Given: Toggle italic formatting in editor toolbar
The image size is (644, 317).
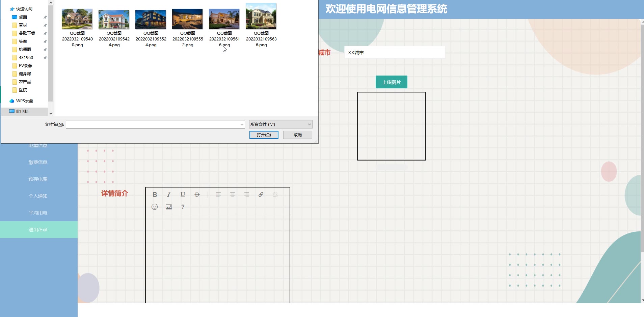Looking at the screenshot, I should point(169,195).
